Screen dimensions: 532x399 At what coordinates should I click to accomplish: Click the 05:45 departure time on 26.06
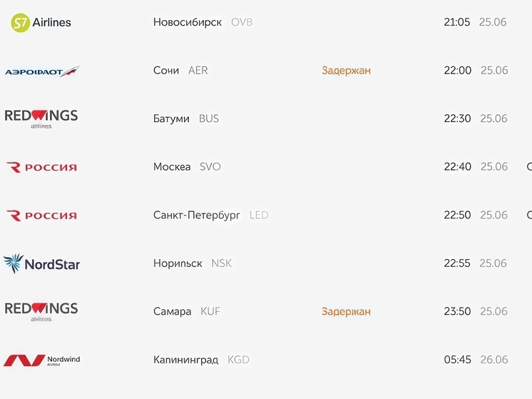pyautogui.click(x=457, y=360)
